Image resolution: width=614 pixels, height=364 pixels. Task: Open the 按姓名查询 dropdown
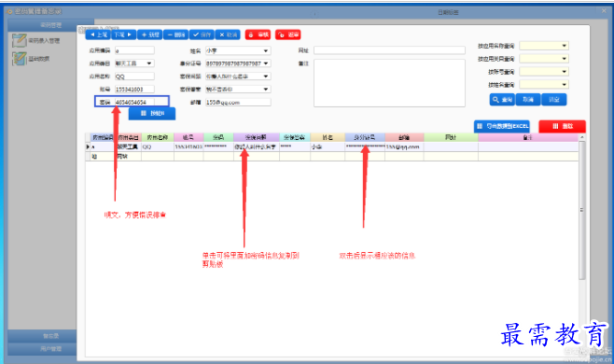(x=544, y=85)
